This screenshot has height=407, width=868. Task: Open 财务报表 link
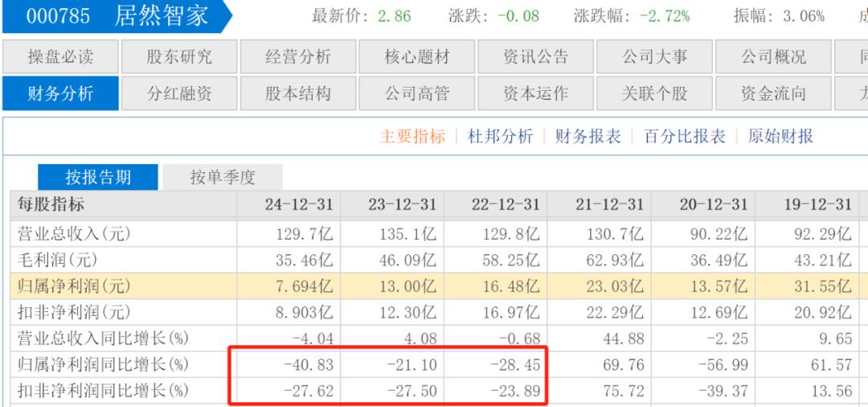(x=588, y=136)
